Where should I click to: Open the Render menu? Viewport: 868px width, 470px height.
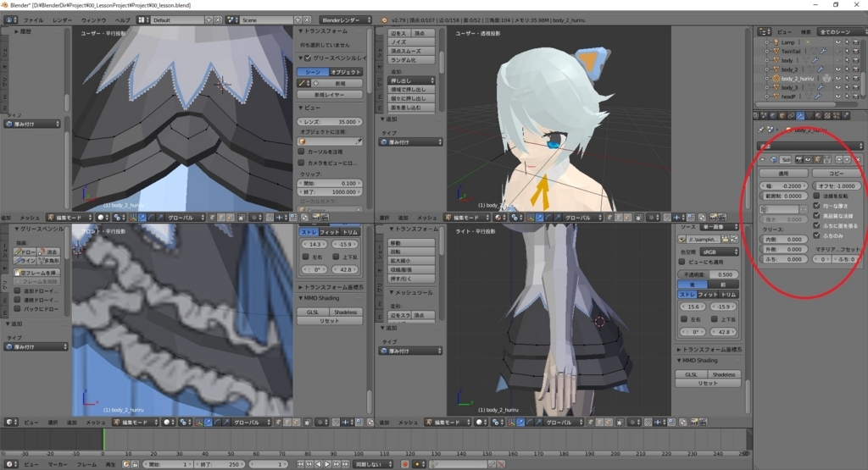point(63,20)
